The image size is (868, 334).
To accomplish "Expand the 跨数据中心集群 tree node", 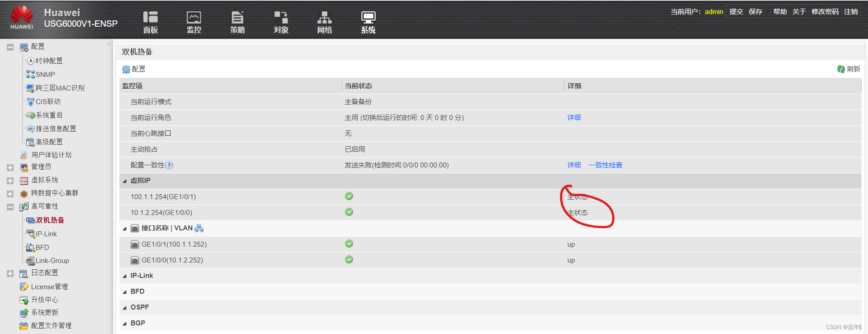I will pos(10,194).
